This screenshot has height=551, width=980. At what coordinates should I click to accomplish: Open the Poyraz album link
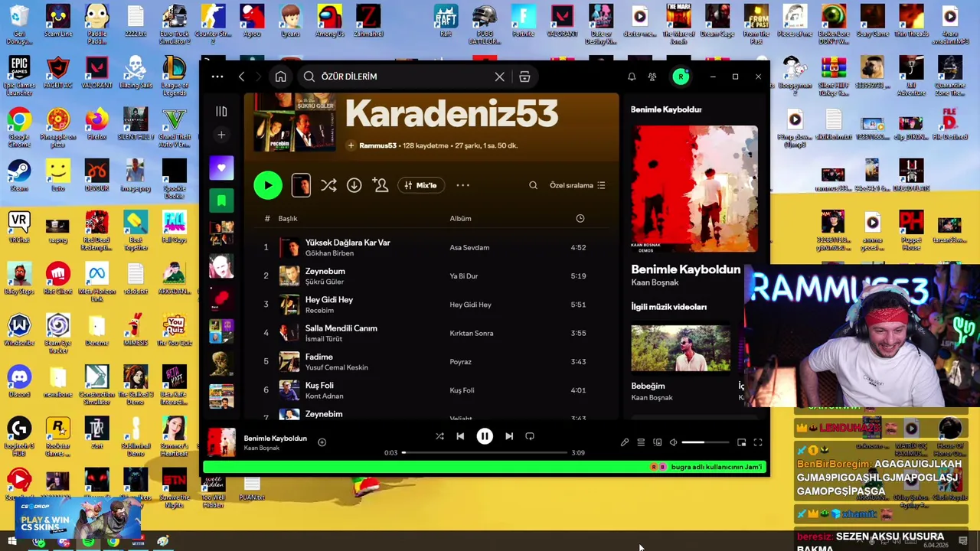pyautogui.click(x=460, y=362)
